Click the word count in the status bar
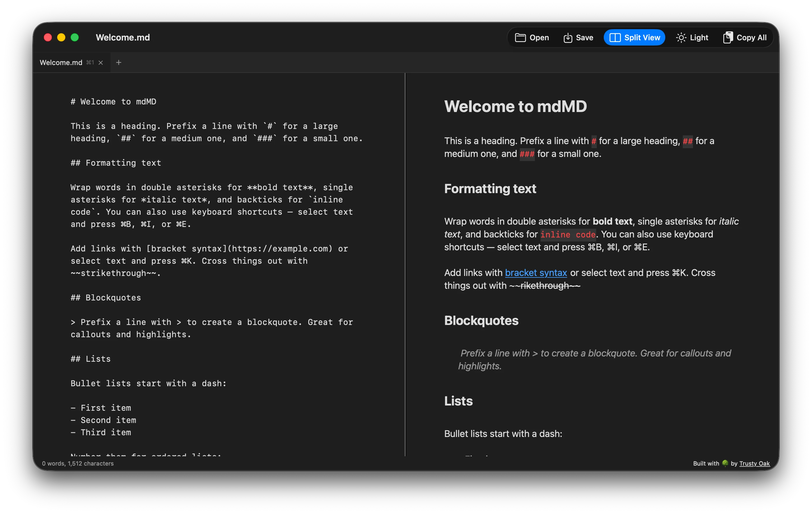 tap(78, 464)
